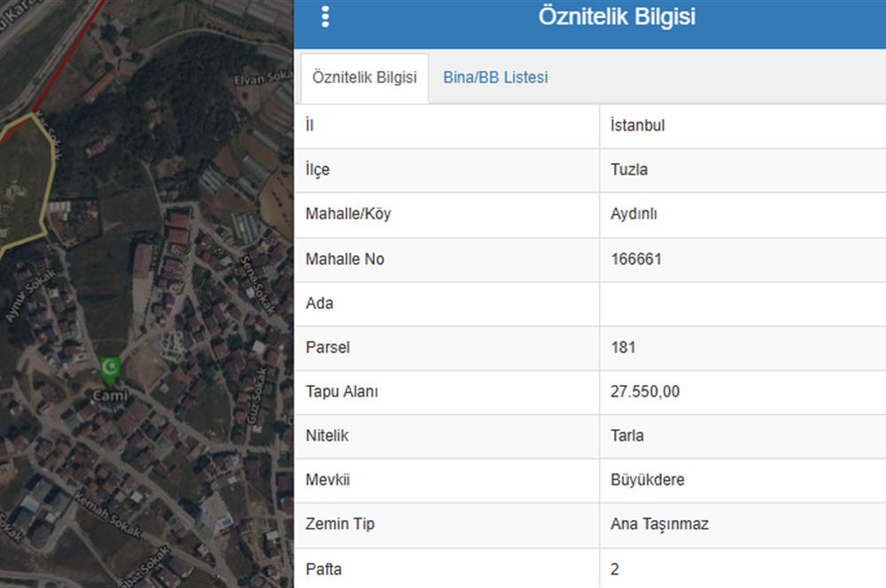
Task: Click the Ada row label
Action: [x=319, y=304]
